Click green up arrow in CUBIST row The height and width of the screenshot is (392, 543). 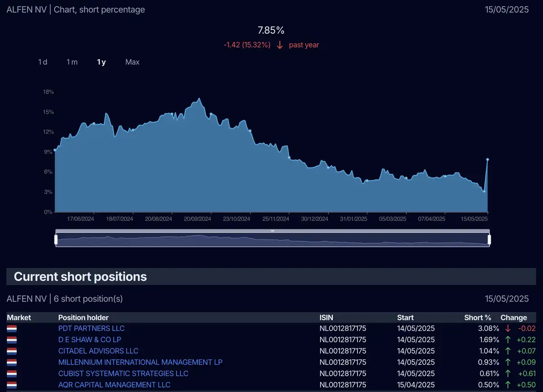click(508, 373)
